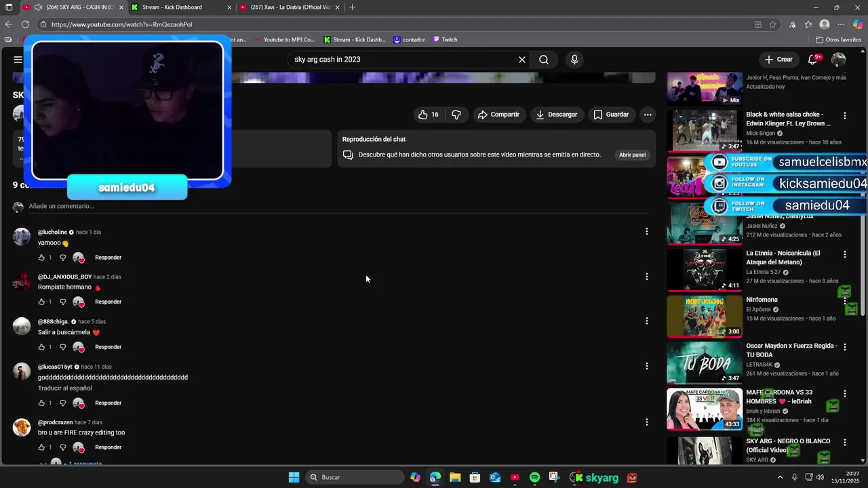The image size is (868, 488).
Task: Open La Etnnia - Noicanicula video thumbnail
Action: tap(705, 270)
